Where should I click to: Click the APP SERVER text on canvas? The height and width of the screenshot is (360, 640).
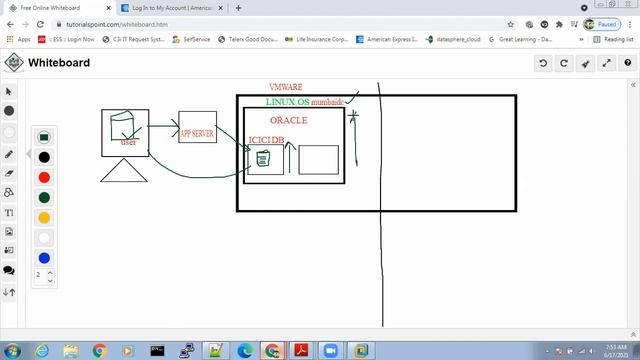coord(197,133)
